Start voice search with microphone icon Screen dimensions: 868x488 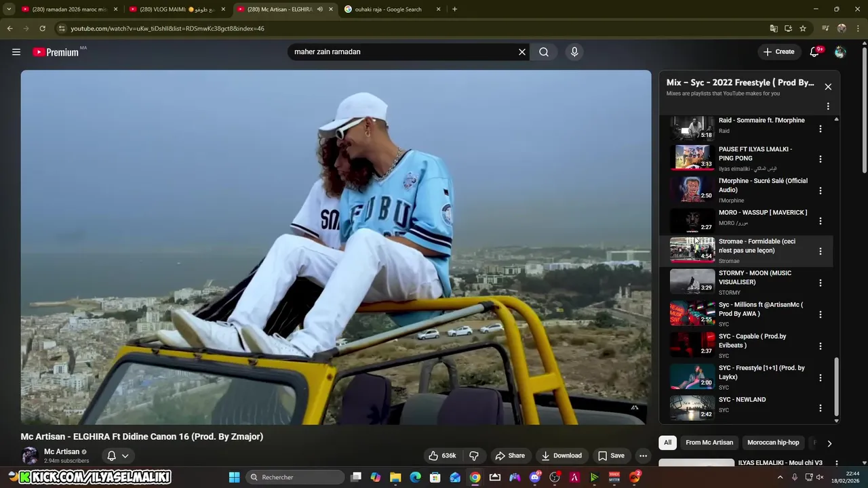pos(574,52)
